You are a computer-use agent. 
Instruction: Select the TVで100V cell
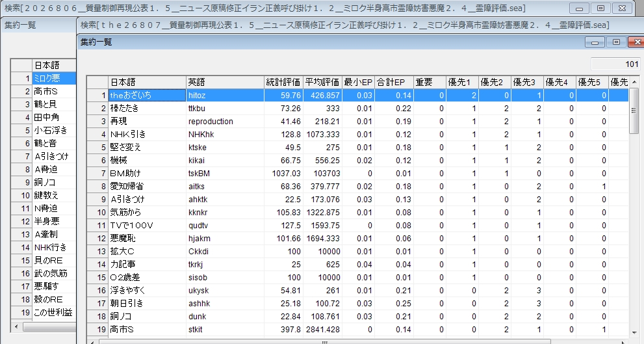(147, 226)
